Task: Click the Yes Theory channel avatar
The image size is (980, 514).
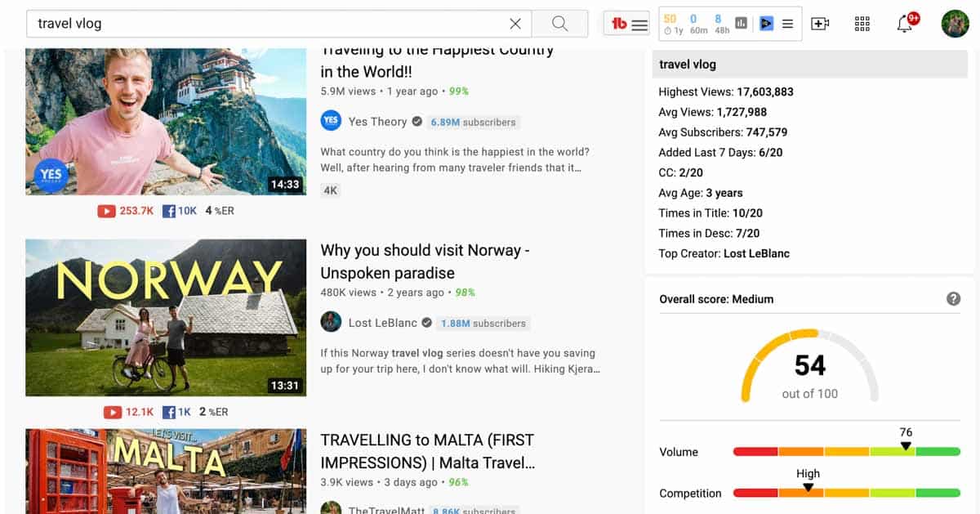Action: [331, 121]
